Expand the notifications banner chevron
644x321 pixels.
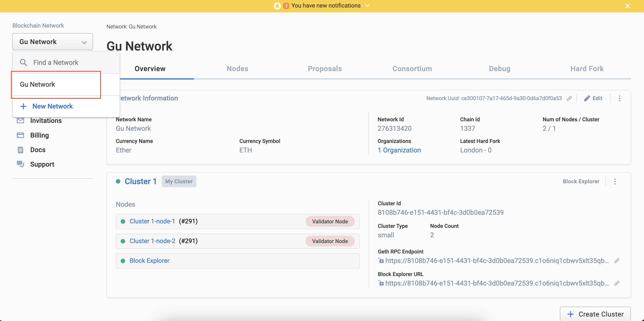(x=367, y=6)
